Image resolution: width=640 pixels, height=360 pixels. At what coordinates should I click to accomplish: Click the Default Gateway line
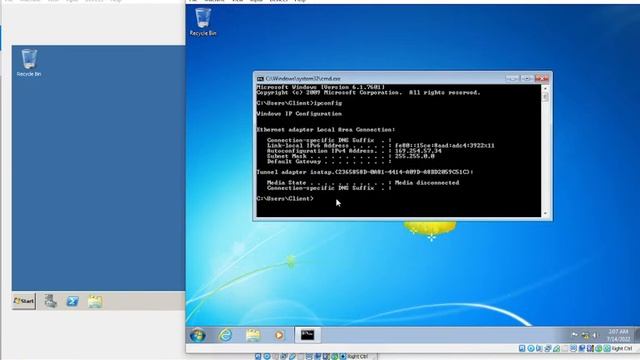(329, 162)
